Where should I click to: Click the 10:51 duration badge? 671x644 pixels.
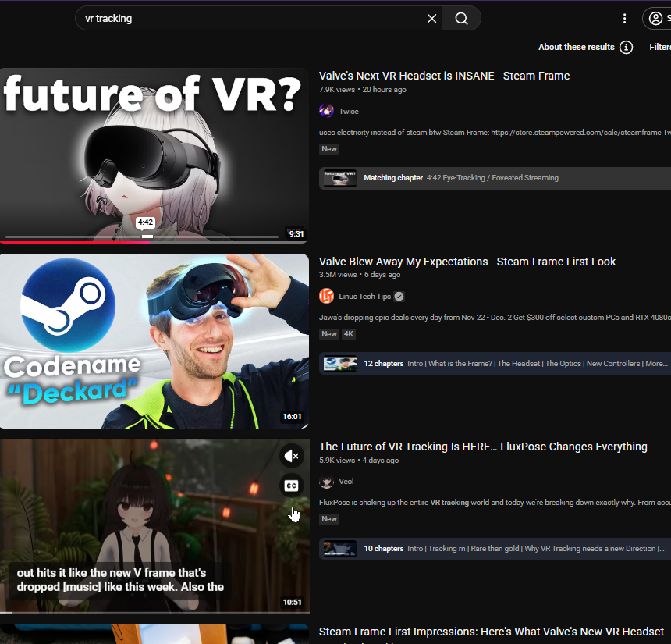click(x=292, y=602)
